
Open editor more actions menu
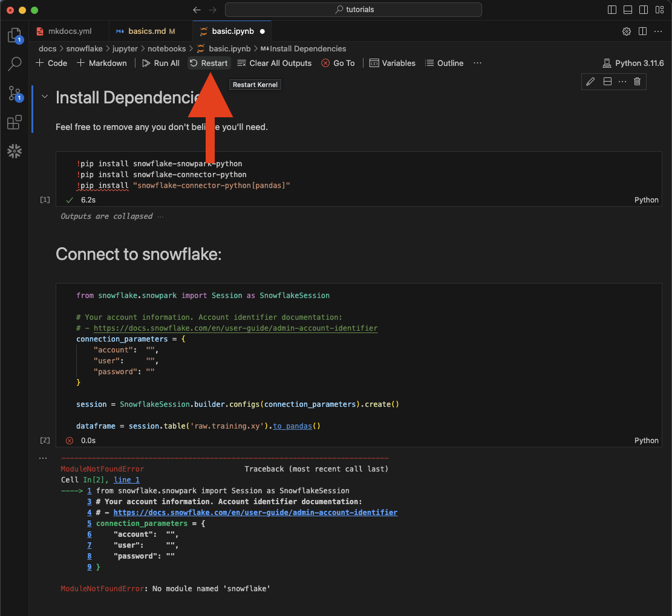658,31
